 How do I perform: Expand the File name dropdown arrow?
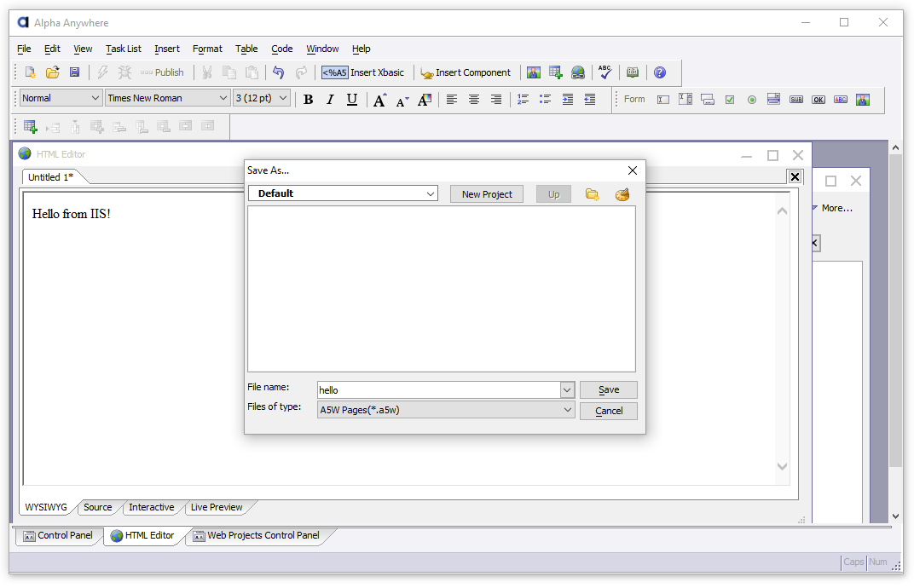(567, 389)
